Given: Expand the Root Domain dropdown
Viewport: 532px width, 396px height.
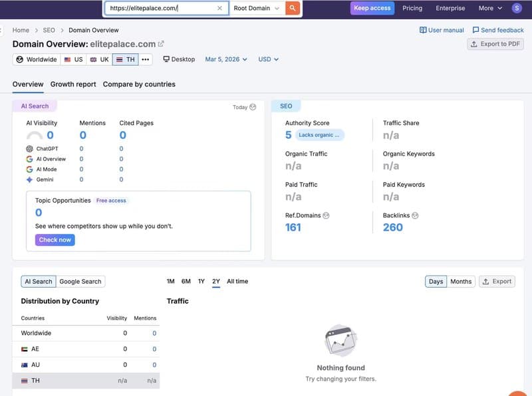Looking at the screenshot, I should [x=257, y=8].
